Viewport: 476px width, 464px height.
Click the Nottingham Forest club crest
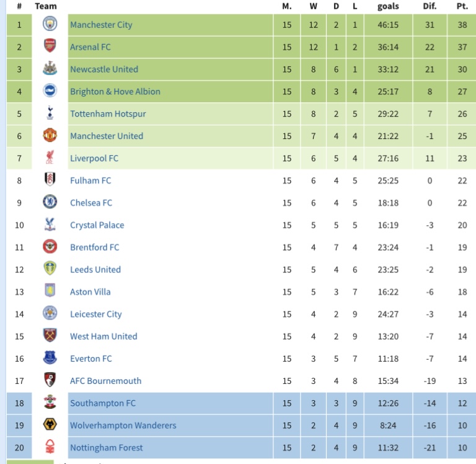tap(50, 447)
